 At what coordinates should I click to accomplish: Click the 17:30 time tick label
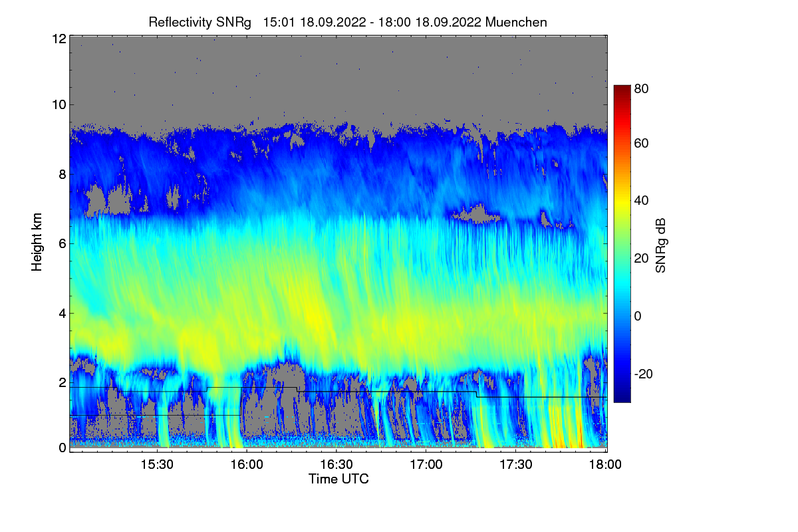tap(517, 464)
